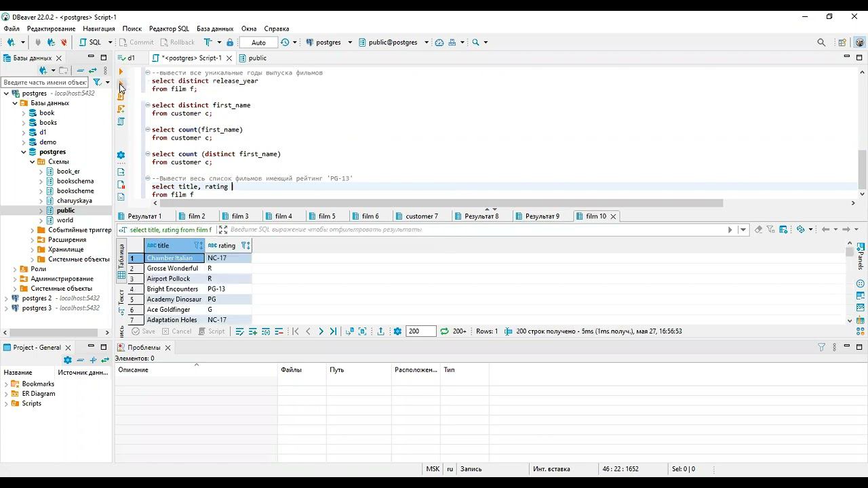Open the База данных menu

215,28
